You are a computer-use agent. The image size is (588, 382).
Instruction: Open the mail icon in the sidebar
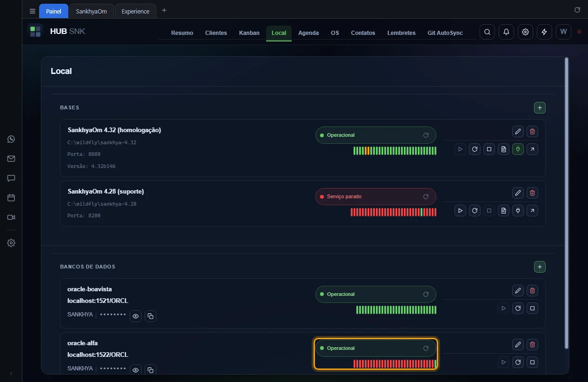click(11, 159)
